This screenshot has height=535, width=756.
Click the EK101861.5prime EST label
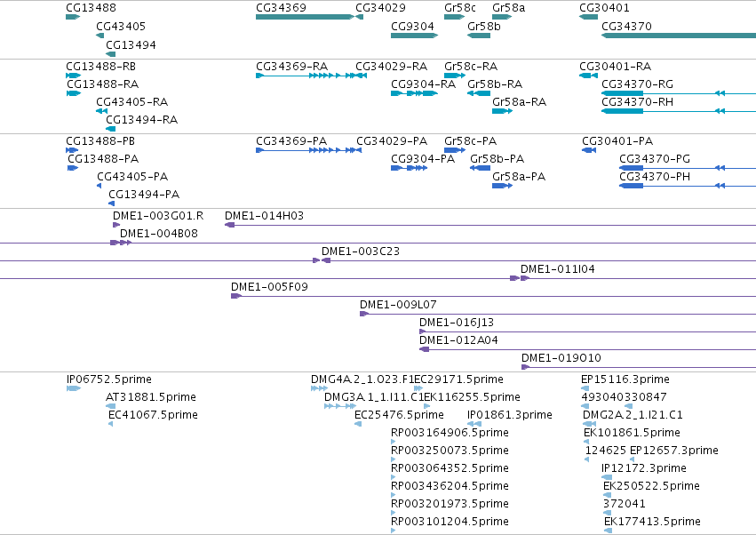point(632,433)
